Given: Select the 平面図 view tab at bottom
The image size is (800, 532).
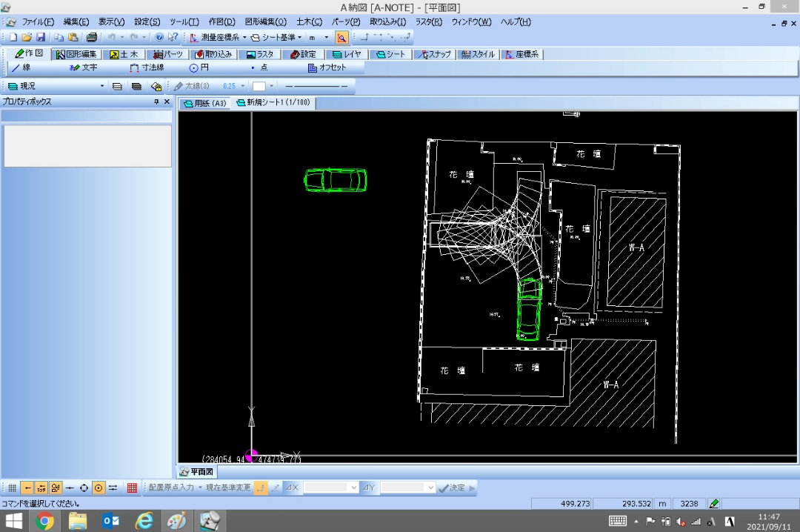Looking at the screenshot, I should click(x=197, y=472).
